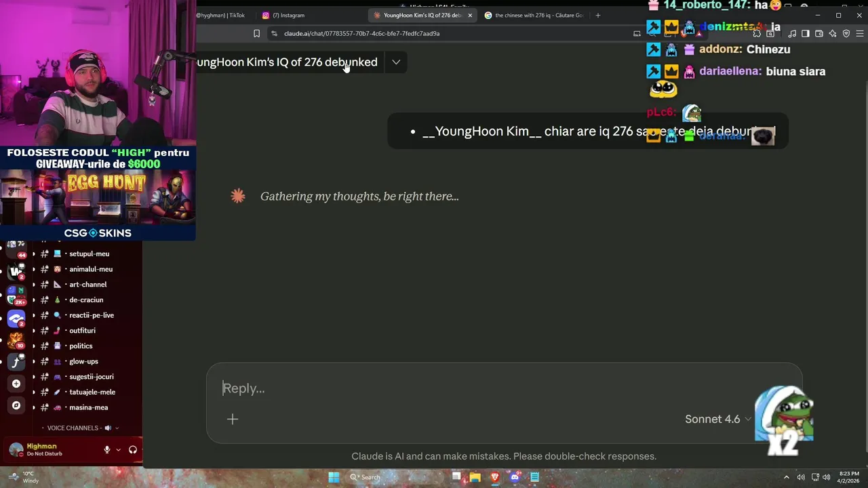Open Discord server icon with 10 badge
The image size is (868, 488).
tap(16, 340)
